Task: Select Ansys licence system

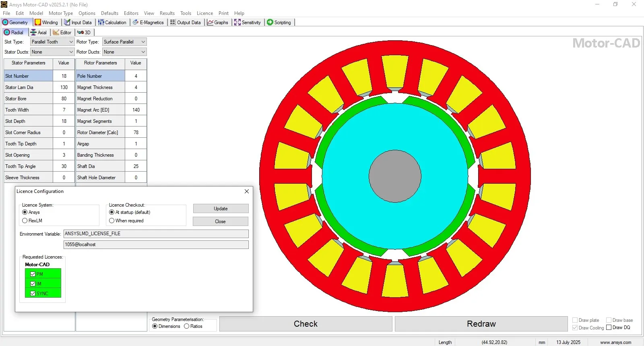Action: tap(25, 212)
